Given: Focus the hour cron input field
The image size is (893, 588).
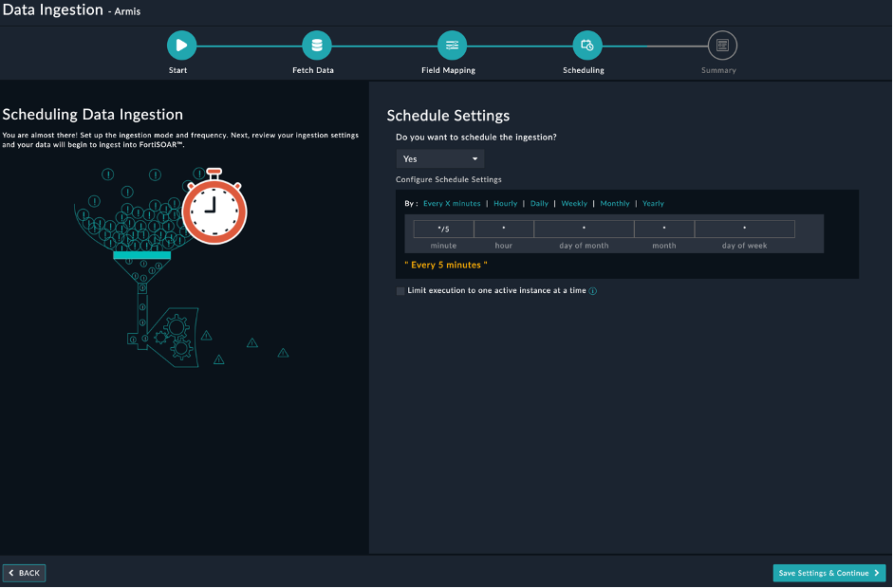Looking at the screenshot, I should (x=504, y=229).
